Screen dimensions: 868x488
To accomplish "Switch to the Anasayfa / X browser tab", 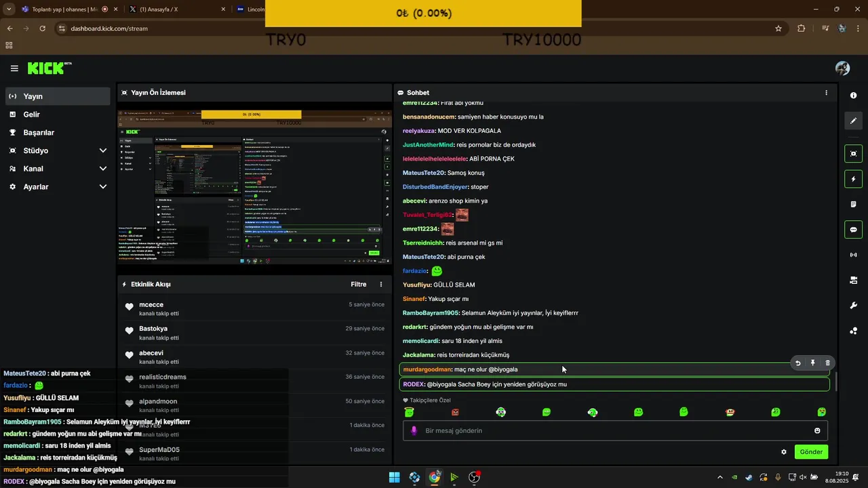I will click(178, 9).
